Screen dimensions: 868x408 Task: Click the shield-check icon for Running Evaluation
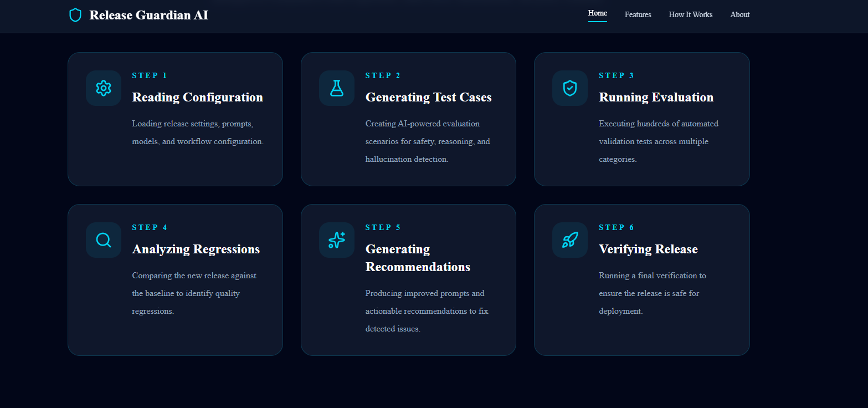point(570,88)
